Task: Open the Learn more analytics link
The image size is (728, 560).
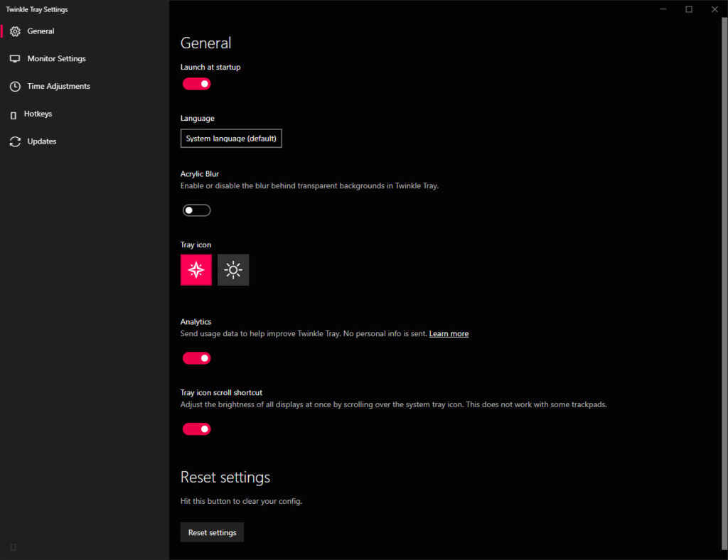Action: coord(449,333)
